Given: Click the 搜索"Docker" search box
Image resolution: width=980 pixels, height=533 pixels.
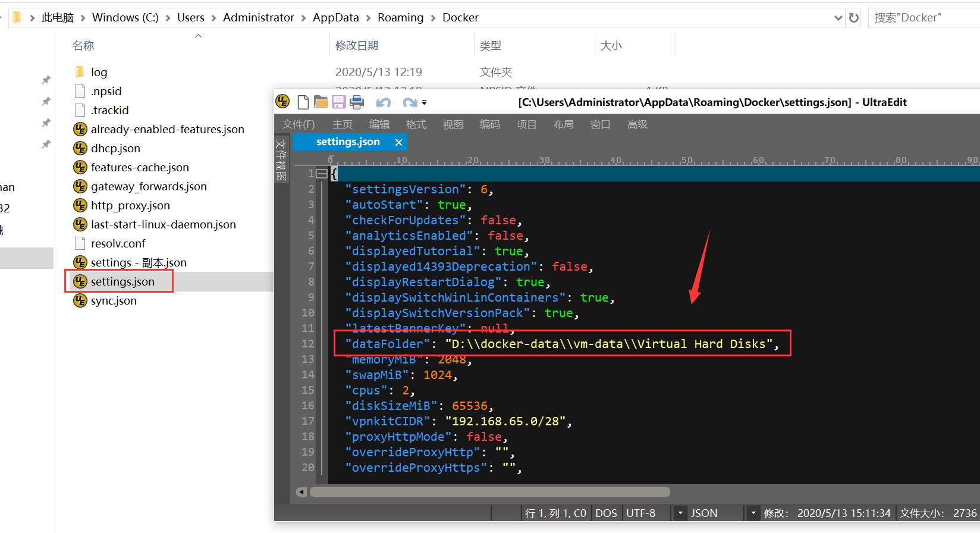Looking at the screenshot, I should [x=925, y=18].
